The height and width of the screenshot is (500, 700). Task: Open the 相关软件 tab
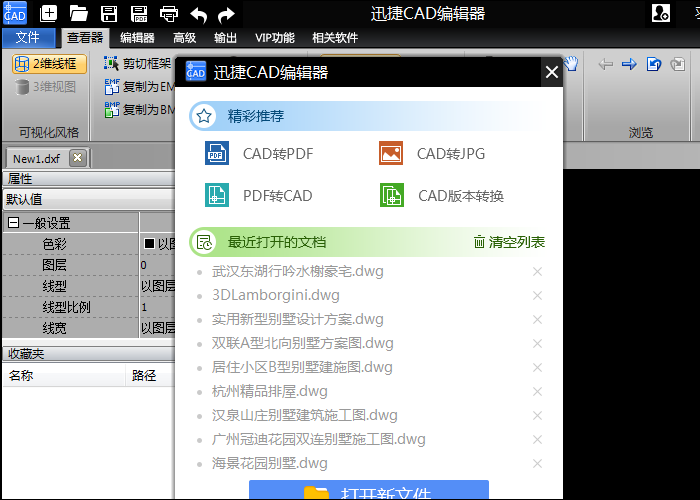click(335, 38)
